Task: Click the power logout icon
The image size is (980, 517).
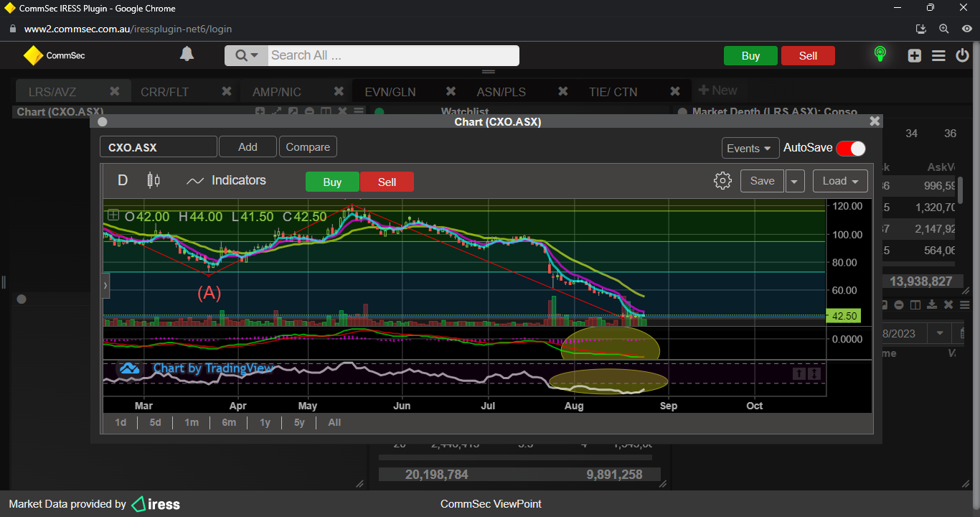Action: pyautogui.click(x=963, y=55)
